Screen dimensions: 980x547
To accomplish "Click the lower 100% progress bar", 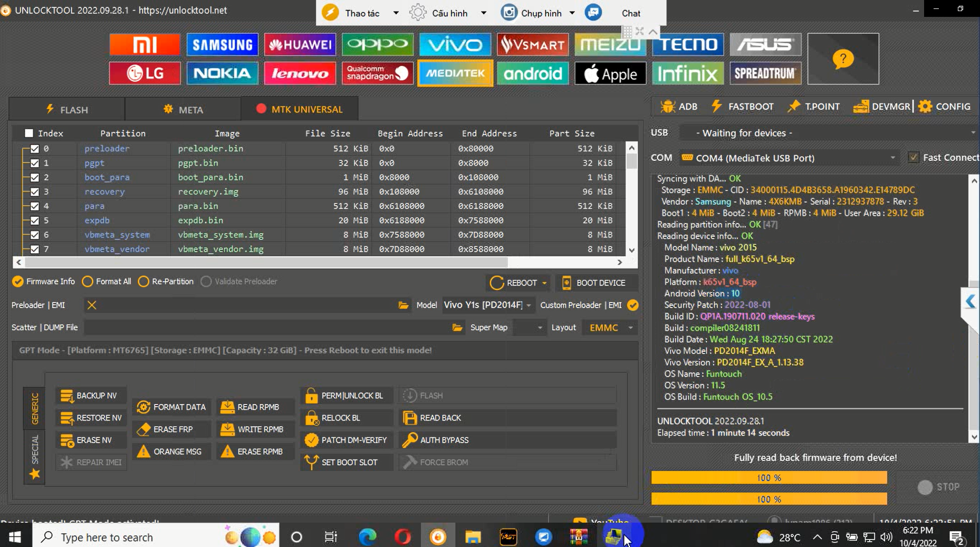I will [x=769, y=499].
